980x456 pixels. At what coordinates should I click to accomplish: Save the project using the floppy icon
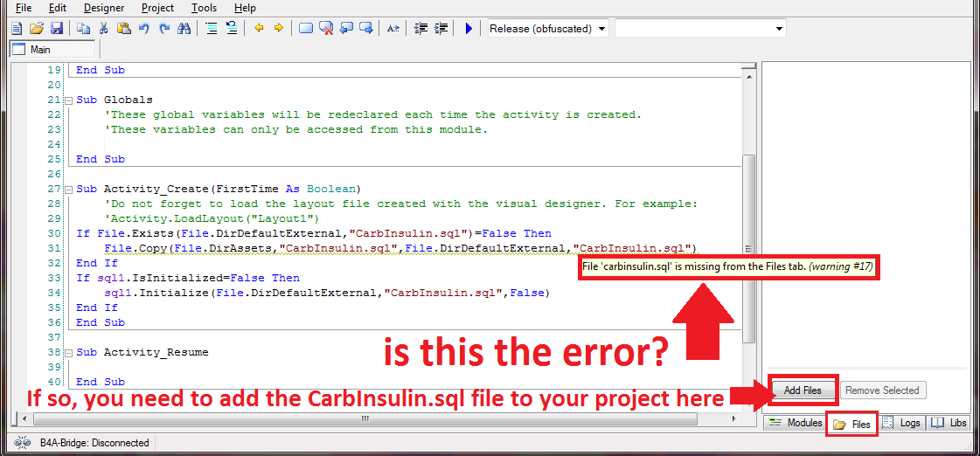pyautogui.click(x=56, y=28)
